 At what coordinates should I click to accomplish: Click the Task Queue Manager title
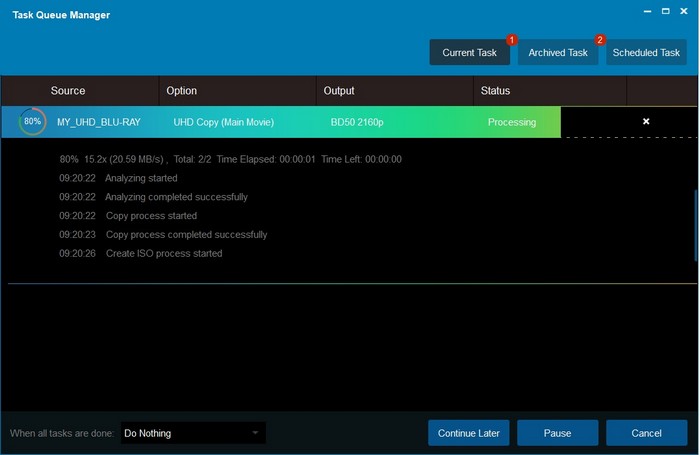(x=61, y=15)
